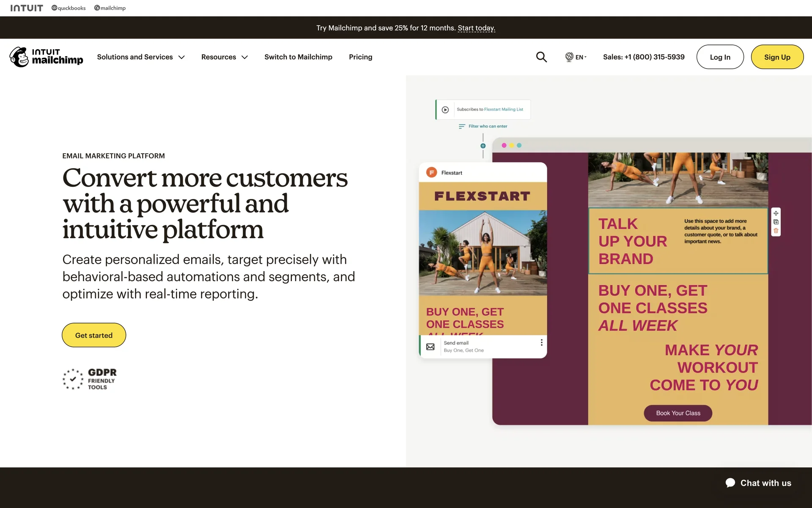Follow the Start today promo link
The image size is (812, 508).
pos(476,28)
